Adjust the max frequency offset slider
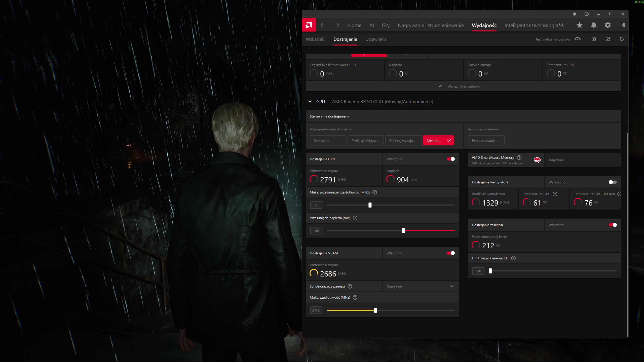The image size is (644, 362). (370, 205)
